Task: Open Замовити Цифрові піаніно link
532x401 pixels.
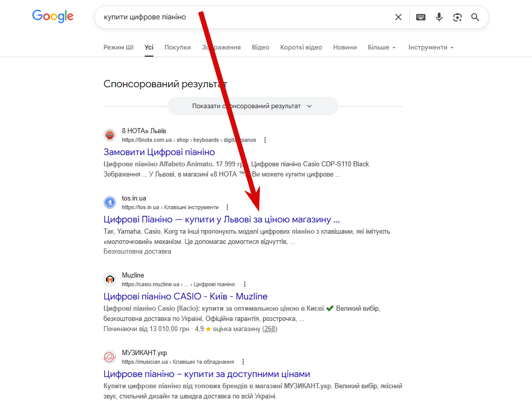Action: point(159,152)
